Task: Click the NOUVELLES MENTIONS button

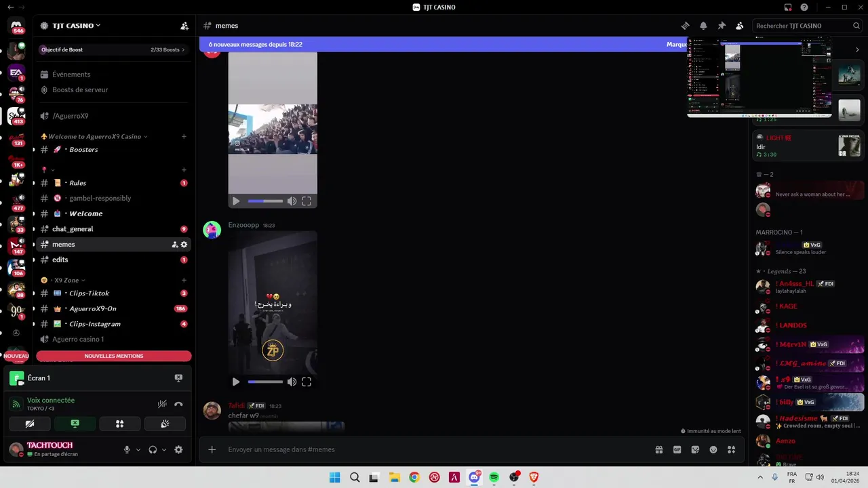Action: point(114,356)
